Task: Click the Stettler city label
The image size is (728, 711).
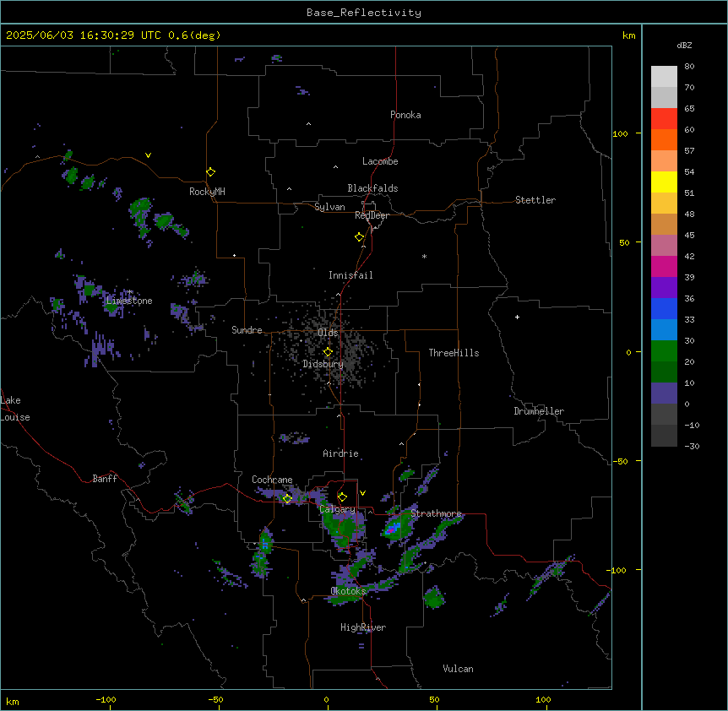Action: pos(535,200)
